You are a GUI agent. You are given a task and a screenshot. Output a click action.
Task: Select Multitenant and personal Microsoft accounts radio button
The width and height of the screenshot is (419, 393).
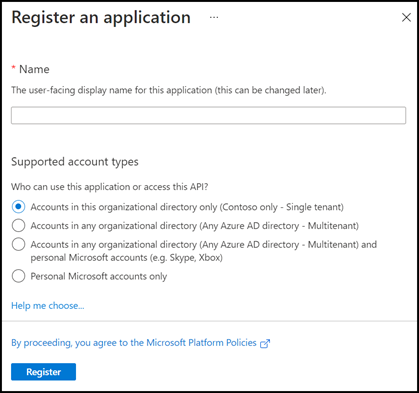tap(18, 244)
